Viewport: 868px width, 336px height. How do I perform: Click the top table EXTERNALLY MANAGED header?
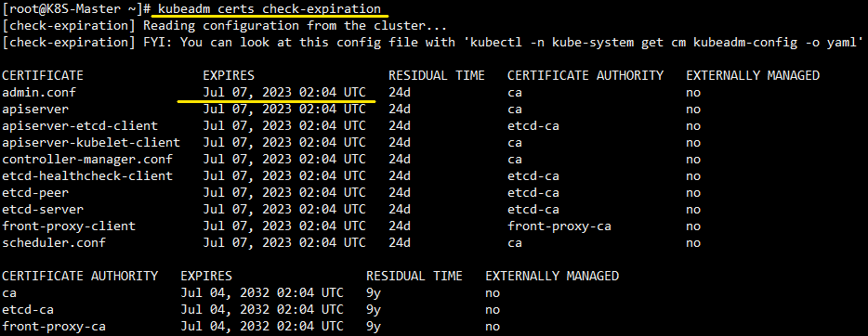[753, 75]
